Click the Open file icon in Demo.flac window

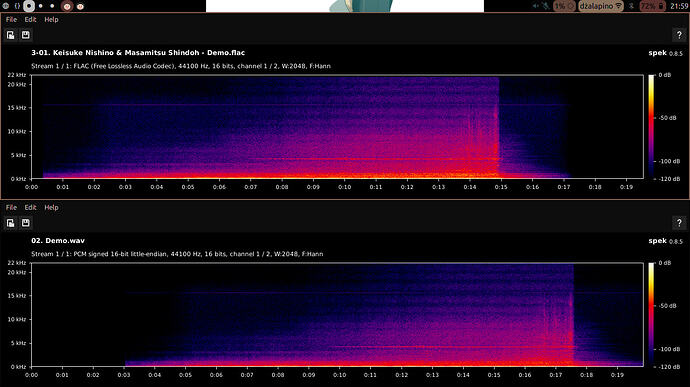pos(11,35)
